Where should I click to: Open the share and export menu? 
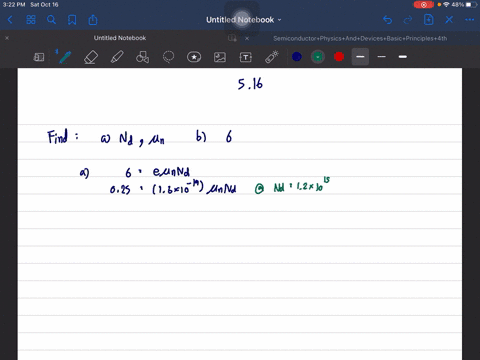[93, 20]
